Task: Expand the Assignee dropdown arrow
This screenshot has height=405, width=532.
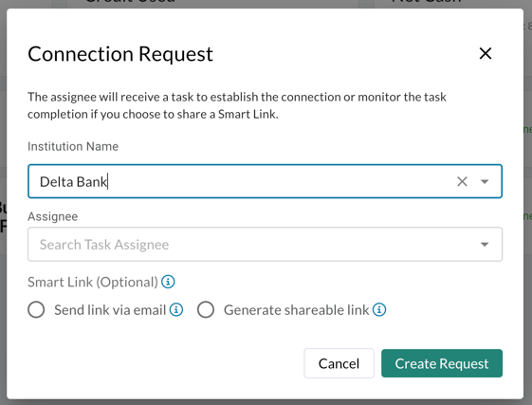Action: (485, 245)
